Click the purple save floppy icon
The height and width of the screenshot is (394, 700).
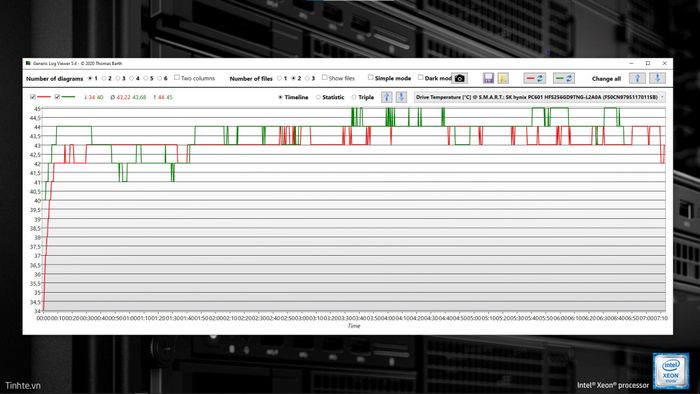(488, 79)
